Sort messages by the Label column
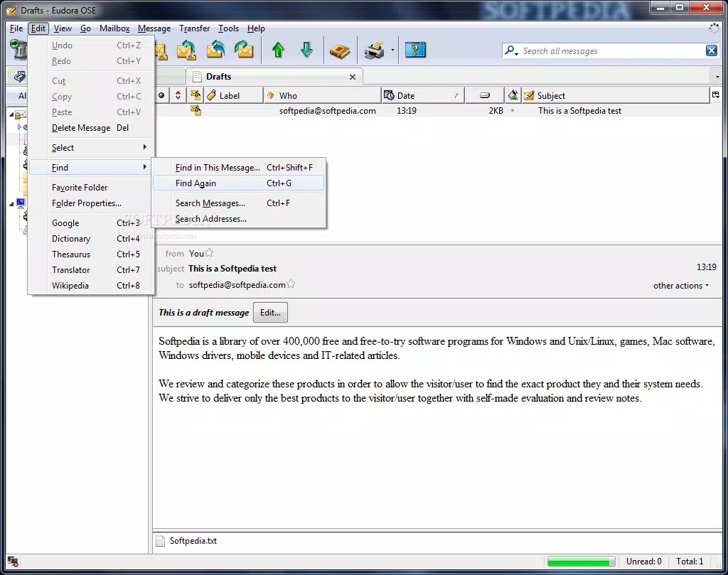Screen dimensions: 728x575 click(233, 96)
